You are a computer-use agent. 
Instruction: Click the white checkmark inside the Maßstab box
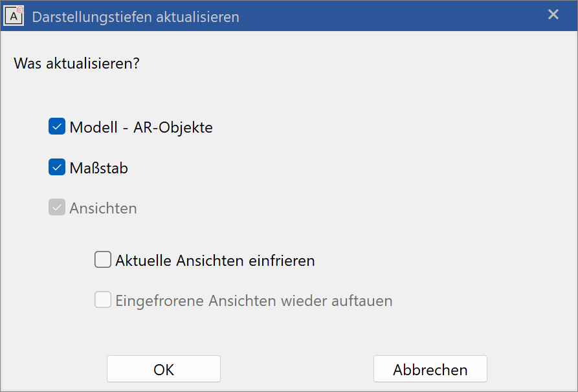coord(57,168)
